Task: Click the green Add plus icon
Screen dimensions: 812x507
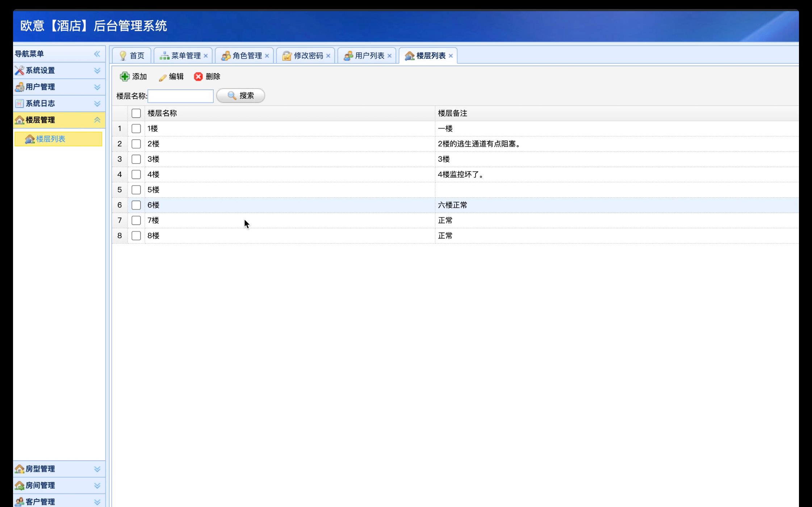Action: tap(125, 76)
